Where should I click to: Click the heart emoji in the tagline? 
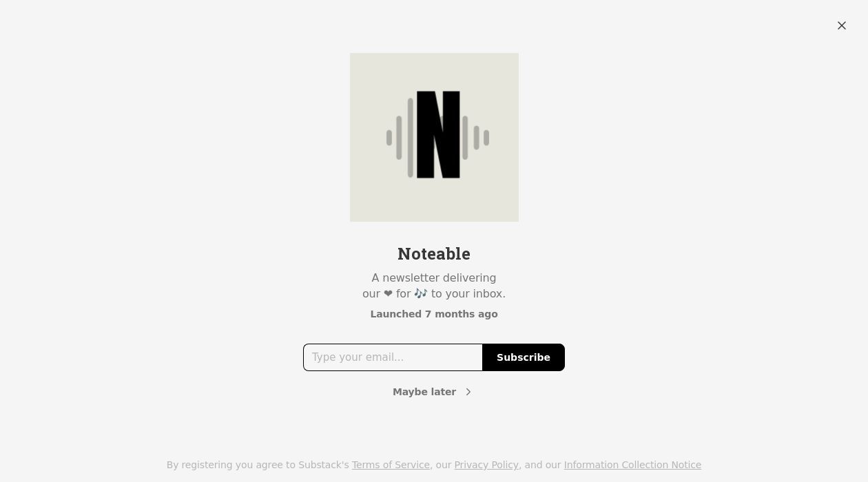click(x=389, y=294)
